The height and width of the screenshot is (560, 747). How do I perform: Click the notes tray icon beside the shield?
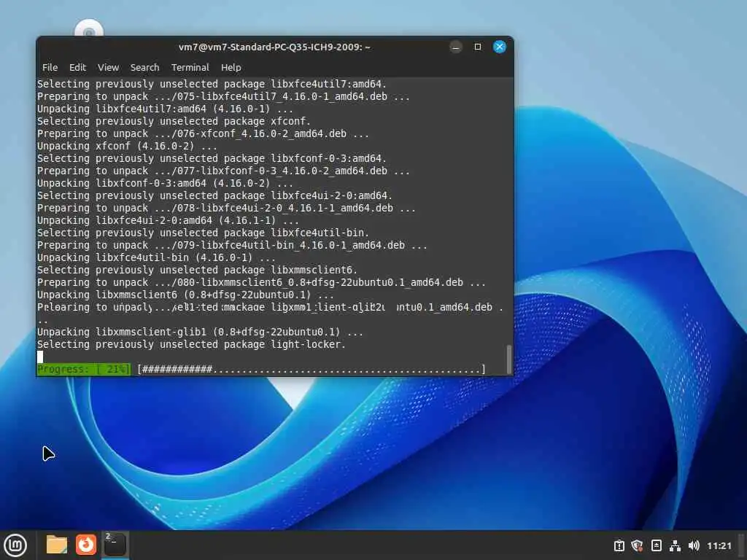click(x=656, y=545)
